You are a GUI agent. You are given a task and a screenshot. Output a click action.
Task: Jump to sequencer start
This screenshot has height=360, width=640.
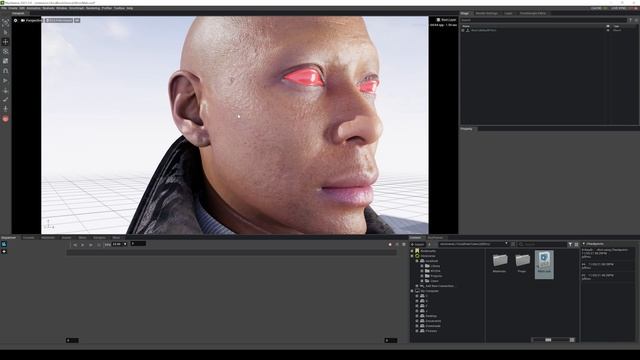point(75,244)
